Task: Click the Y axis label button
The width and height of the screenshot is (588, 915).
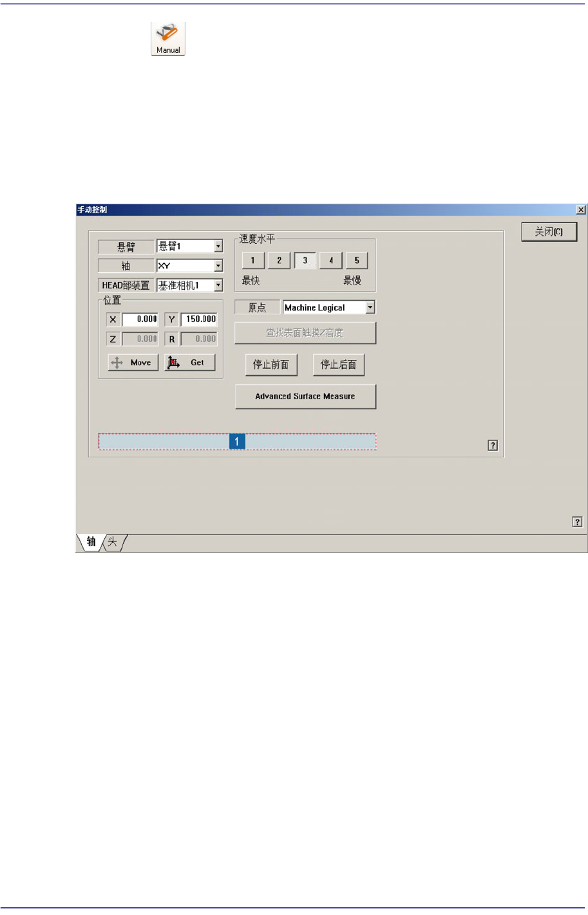Action: point(171,319)
